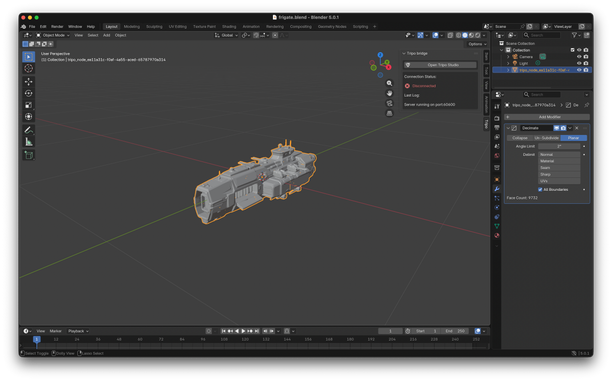Toggle Decimate modifier viewport display
Screen dimensions: 612x382
pyautogui.click(x=557, y=128)
